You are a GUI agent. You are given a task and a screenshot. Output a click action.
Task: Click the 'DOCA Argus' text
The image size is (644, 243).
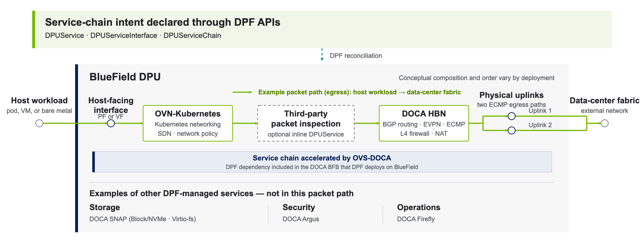coord(301,219)
